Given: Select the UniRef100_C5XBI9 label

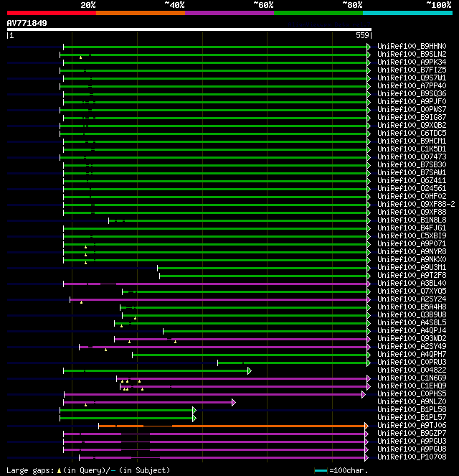Looking at the screenshot, I should [412, 235].
